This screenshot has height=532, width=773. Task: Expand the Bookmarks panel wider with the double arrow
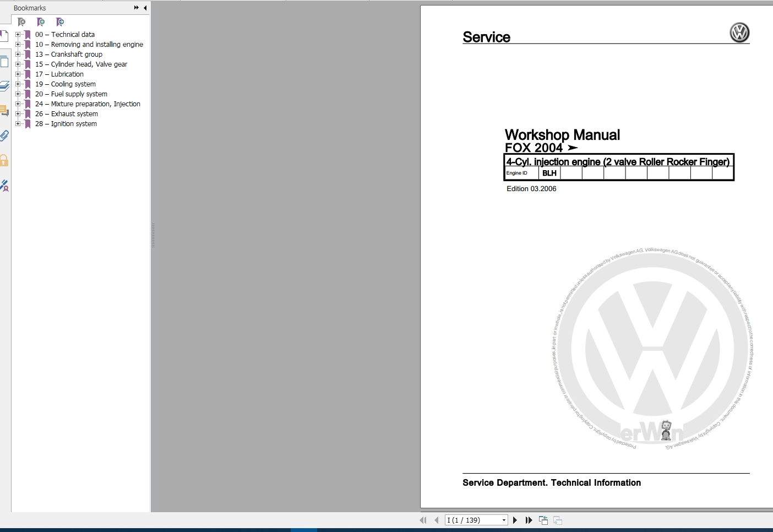[x=136, y=8]
